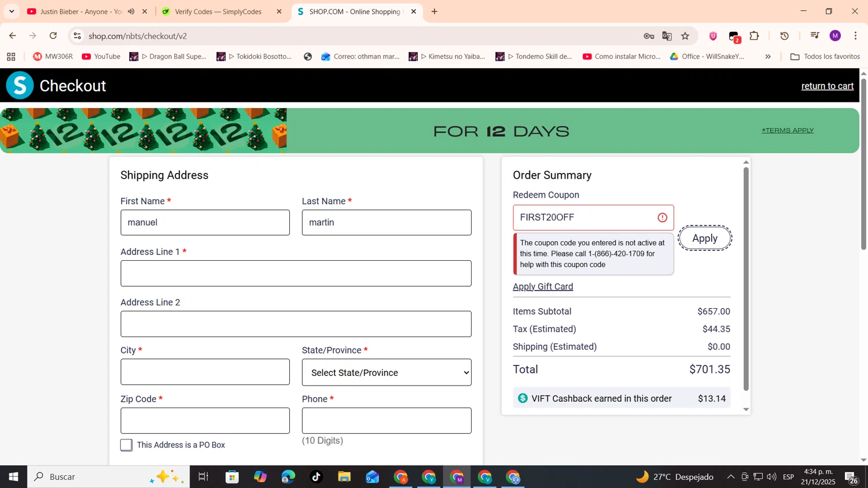Focus the Zip Code field
This screenshot has width=868, height=488.
(205, 421)
